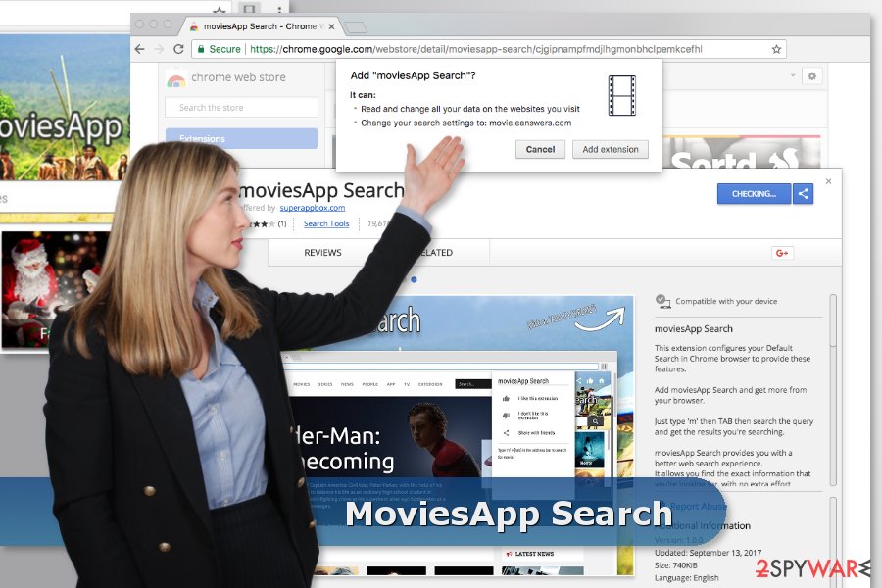882x588 pixels.
Task: Select Extensions in the store sidebar
Action: [241, 138]
